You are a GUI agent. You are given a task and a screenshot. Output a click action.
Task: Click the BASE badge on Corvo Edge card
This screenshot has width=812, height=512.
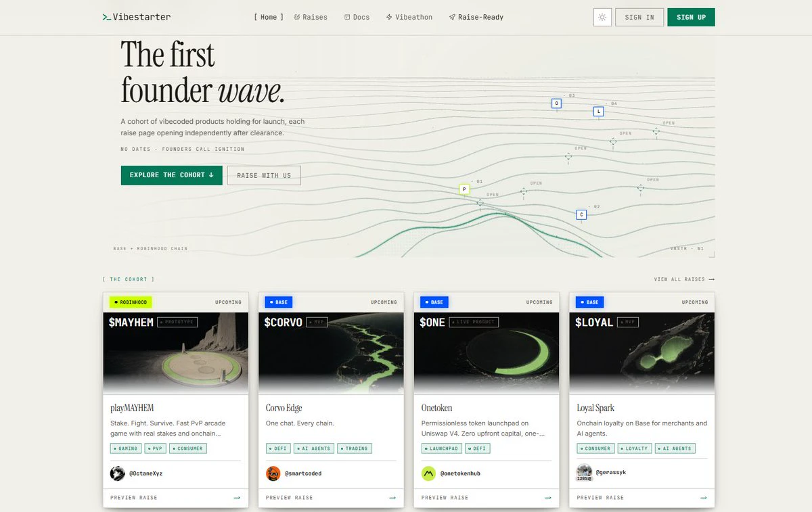pos(279,302)
